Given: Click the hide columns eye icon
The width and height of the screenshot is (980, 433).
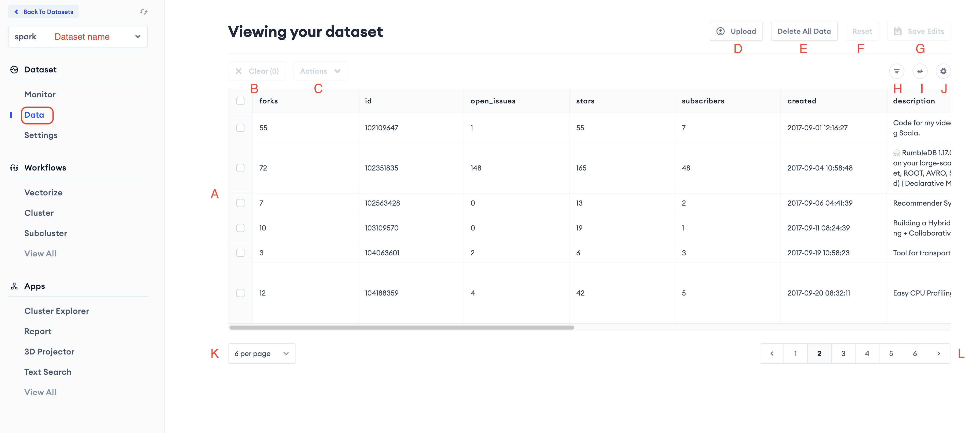Looking at the screenshot, I should [920, 71].
